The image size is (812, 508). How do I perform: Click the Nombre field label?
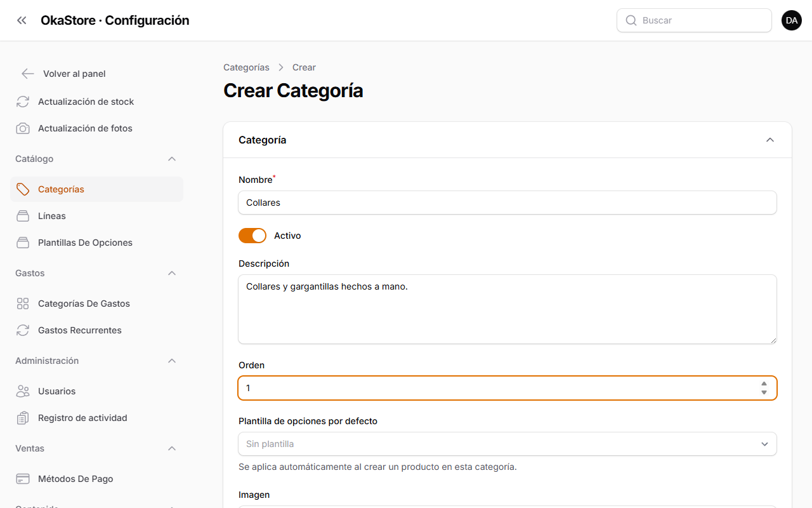click(256, 180)
